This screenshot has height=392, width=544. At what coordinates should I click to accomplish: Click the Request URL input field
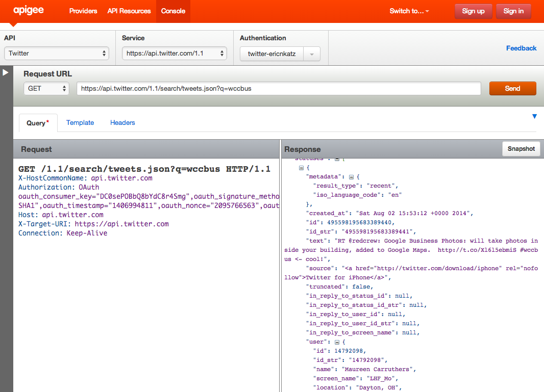(x=279, y=88)
